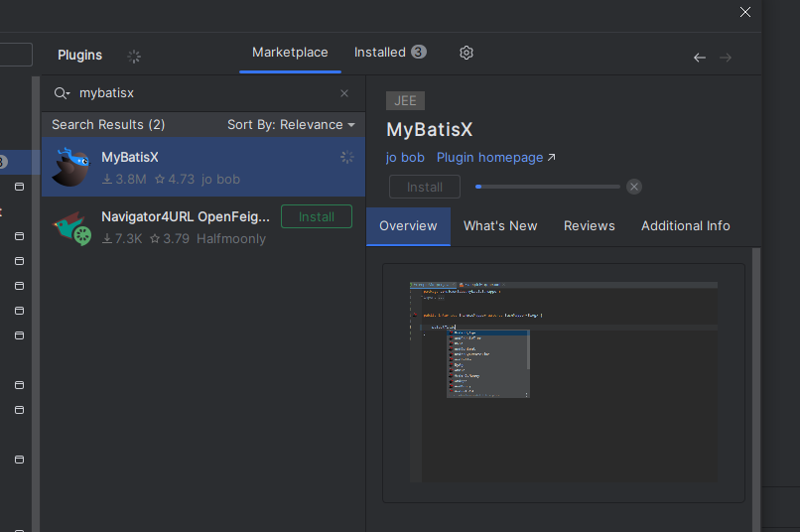Change Sort By: Relevance dropdown
800x532 pixels.
(x=291, y=125)
